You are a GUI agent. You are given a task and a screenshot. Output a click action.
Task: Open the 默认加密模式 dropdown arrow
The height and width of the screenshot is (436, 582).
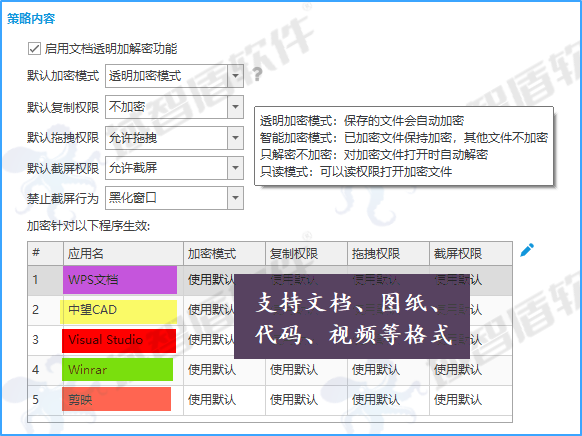[235, 76]
